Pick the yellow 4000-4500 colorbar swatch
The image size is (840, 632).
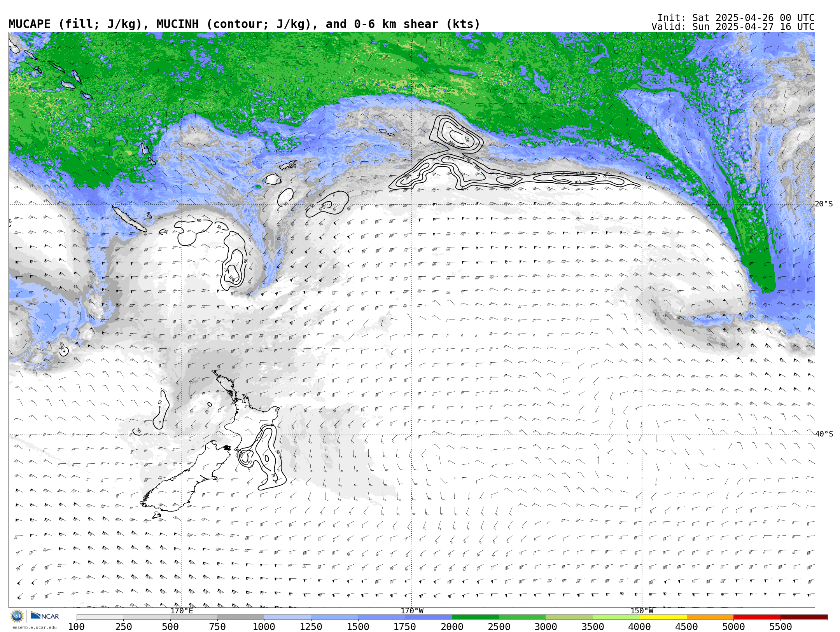[x=663, y=617]
